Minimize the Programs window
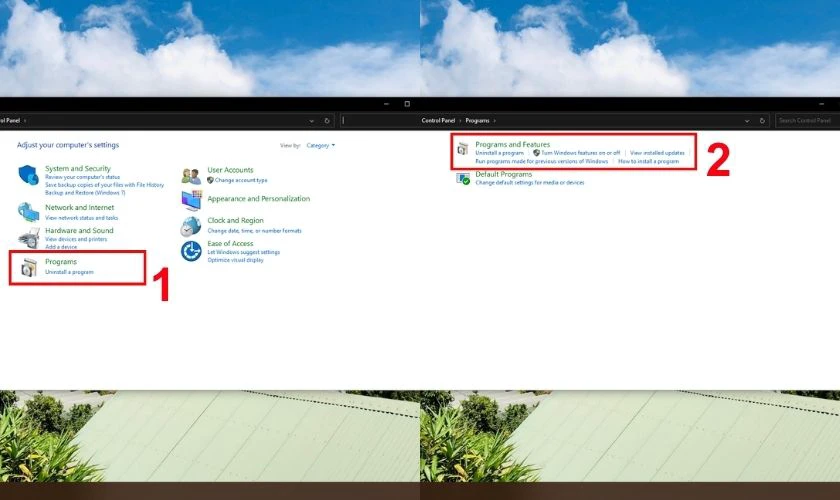 point(822,104)
